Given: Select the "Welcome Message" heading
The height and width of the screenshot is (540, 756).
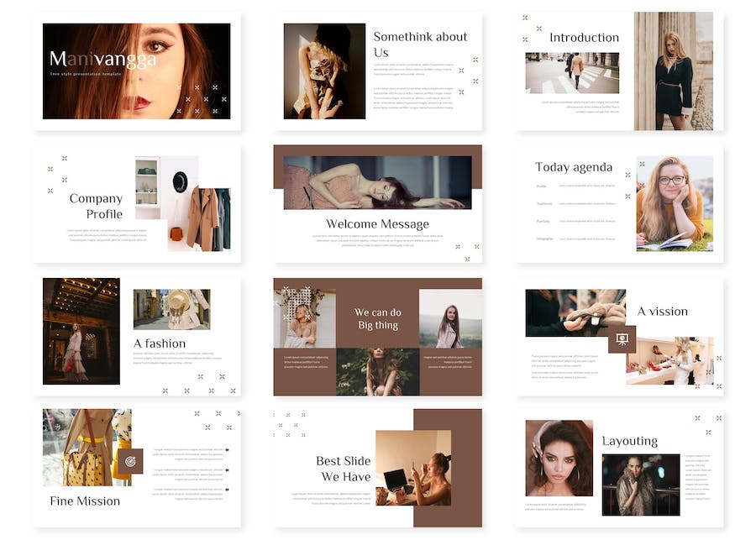Looking at the screenshot, I should point(377,223).
